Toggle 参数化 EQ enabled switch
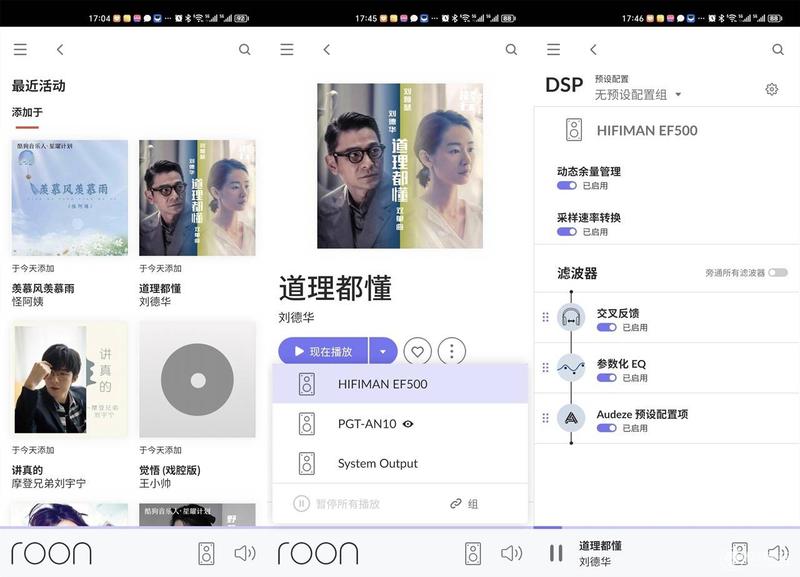This screenshot has height=577, width=800. coord(606,378)
